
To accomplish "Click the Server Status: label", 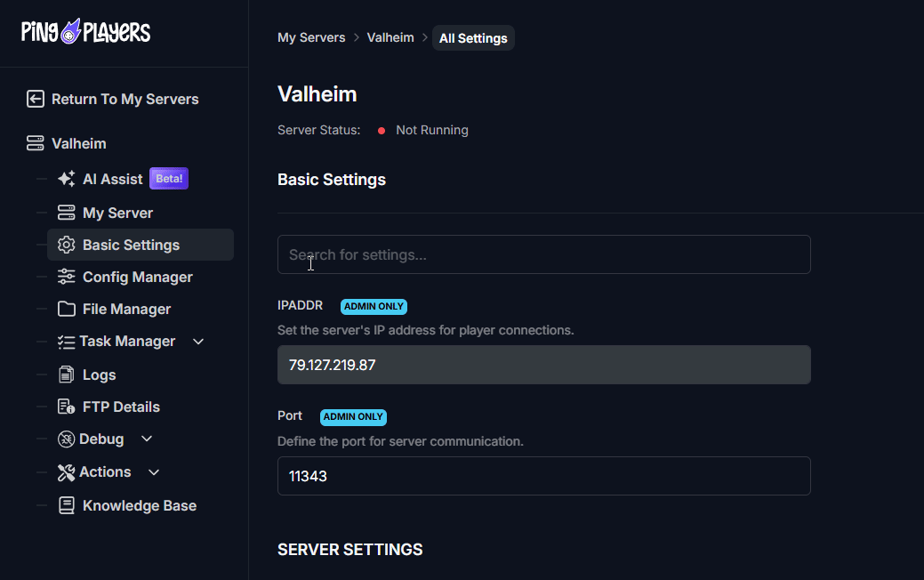I will tap(318, 130).
